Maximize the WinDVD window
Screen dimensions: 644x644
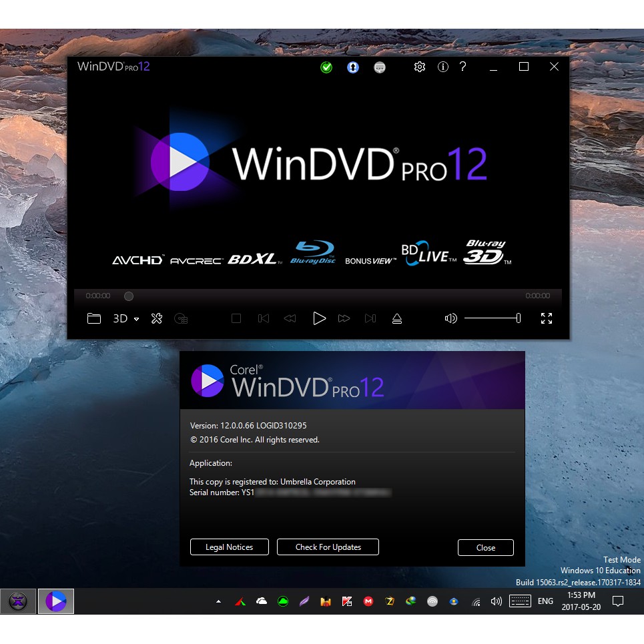click(x=524, y=67)
